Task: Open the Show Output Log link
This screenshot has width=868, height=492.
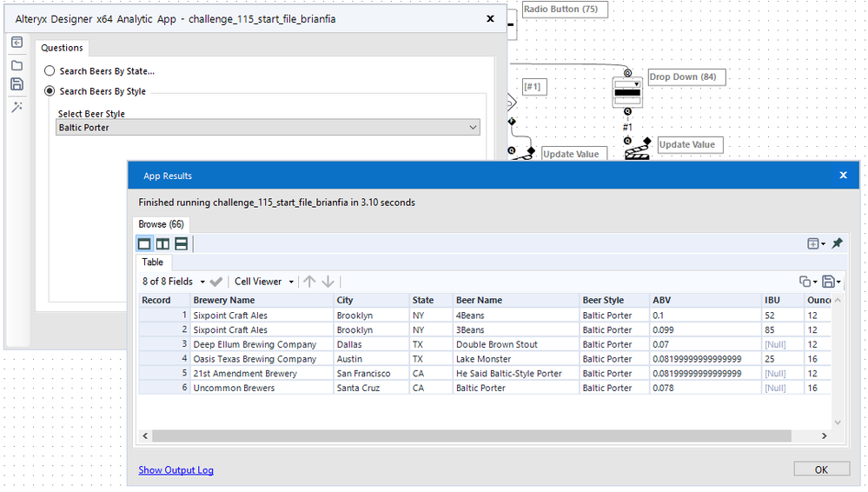Action: tap(176, 470)
